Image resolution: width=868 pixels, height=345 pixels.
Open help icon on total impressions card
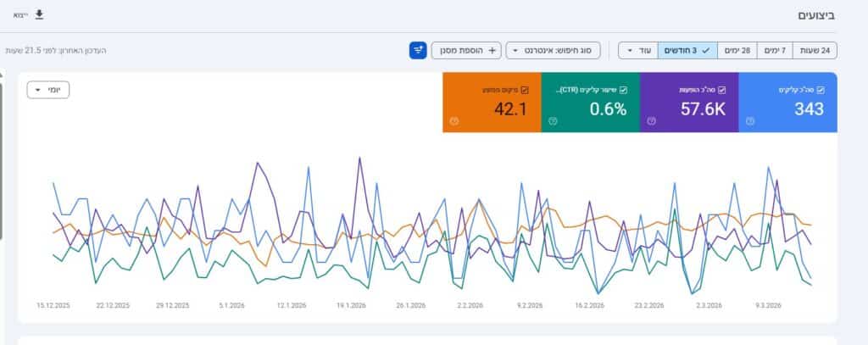[651, 121]
